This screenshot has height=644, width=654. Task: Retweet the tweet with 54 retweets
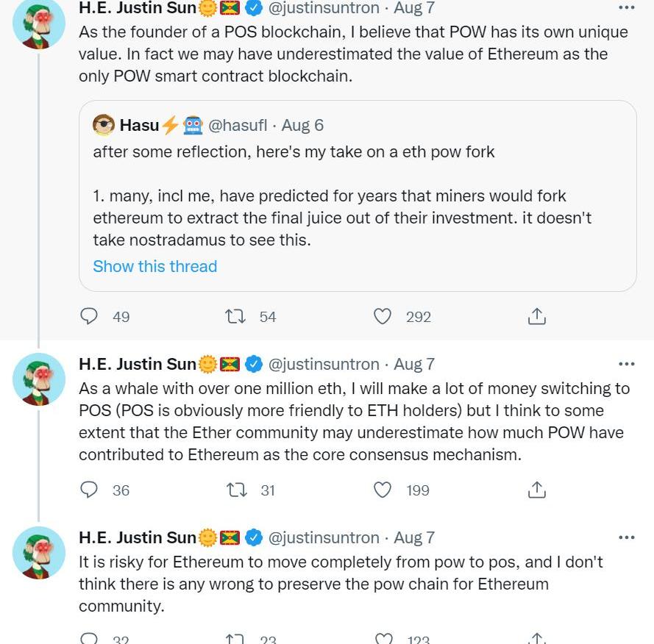point(235,316)
